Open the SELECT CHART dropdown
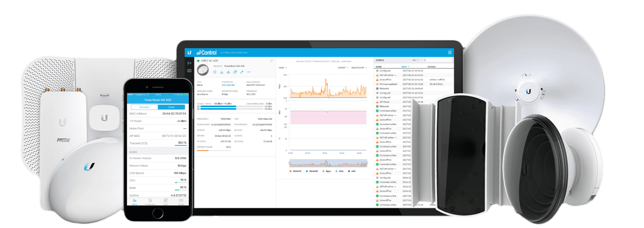Screen dimensions: 644x228 359,68
